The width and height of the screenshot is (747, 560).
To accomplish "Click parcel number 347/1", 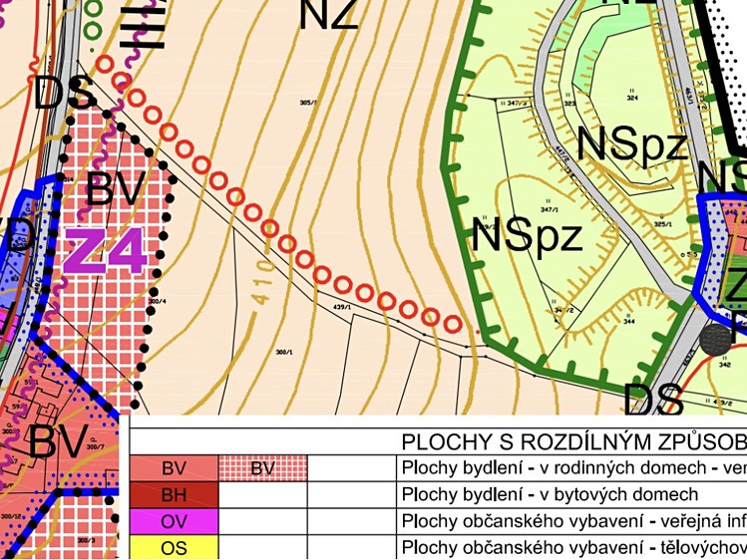I will click(x=550, y=209).
